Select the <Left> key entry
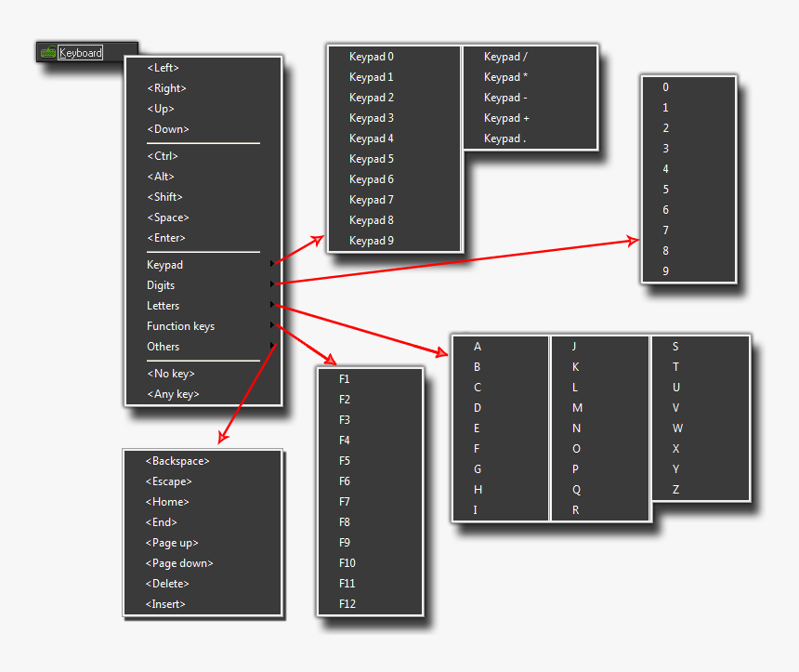 point(163,67)
